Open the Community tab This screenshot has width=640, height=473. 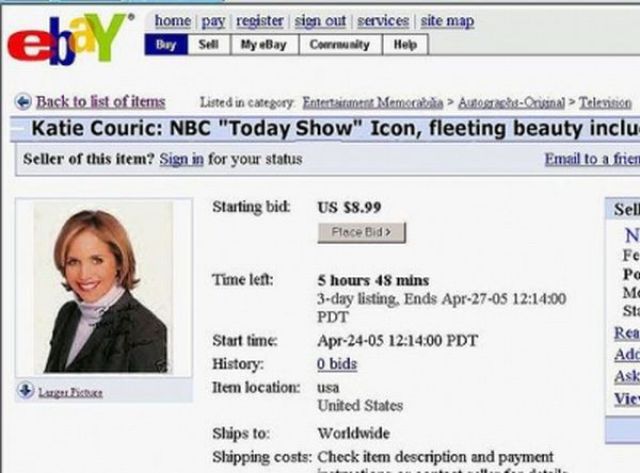pos(340,44)
